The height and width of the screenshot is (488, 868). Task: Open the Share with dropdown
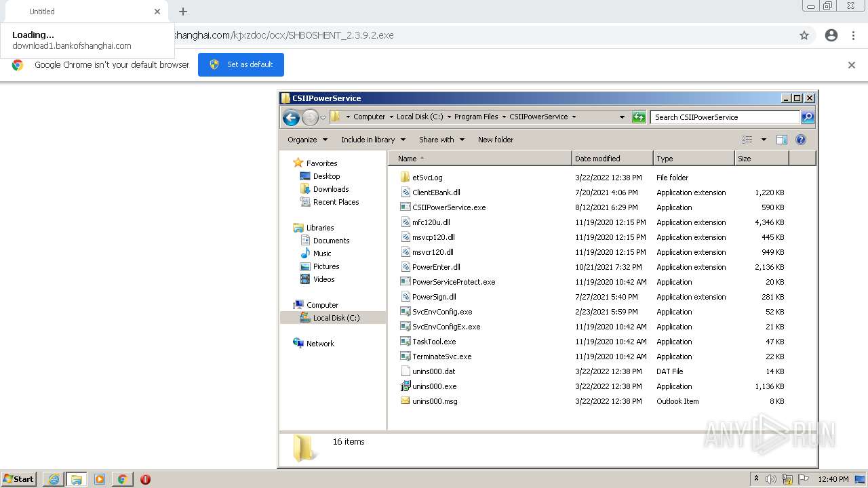pos(441,140)
